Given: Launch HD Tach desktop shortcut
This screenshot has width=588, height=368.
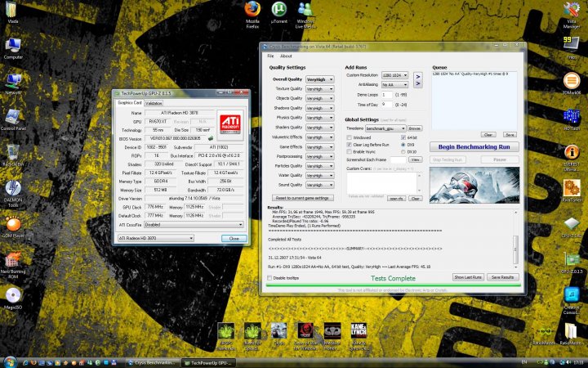Looking at the screenshot, I should (572, 119).
